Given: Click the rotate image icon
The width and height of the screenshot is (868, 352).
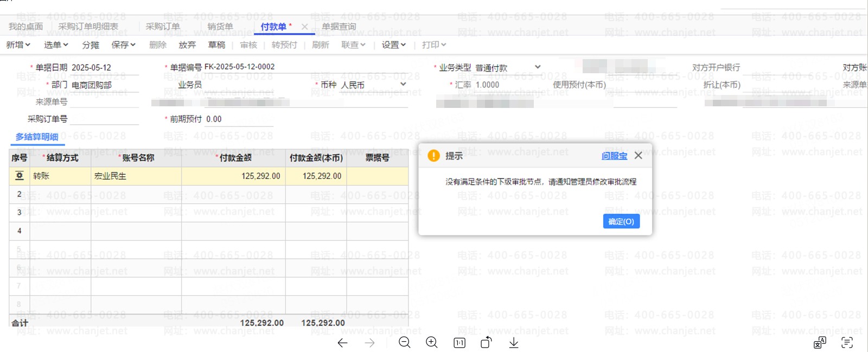Looking at the screenshot, I should pos(487,342).
